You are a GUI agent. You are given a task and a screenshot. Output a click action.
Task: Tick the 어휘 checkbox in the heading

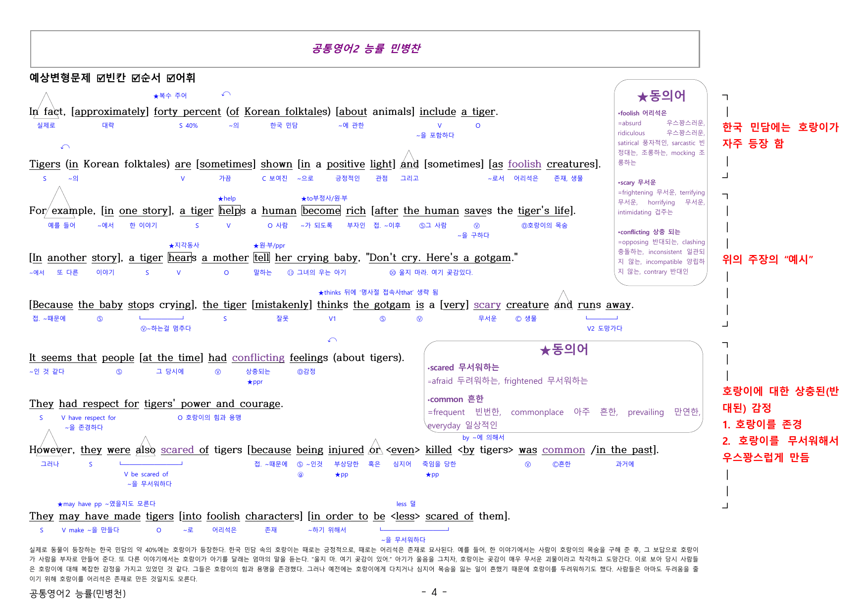click(x=171, y=78)
